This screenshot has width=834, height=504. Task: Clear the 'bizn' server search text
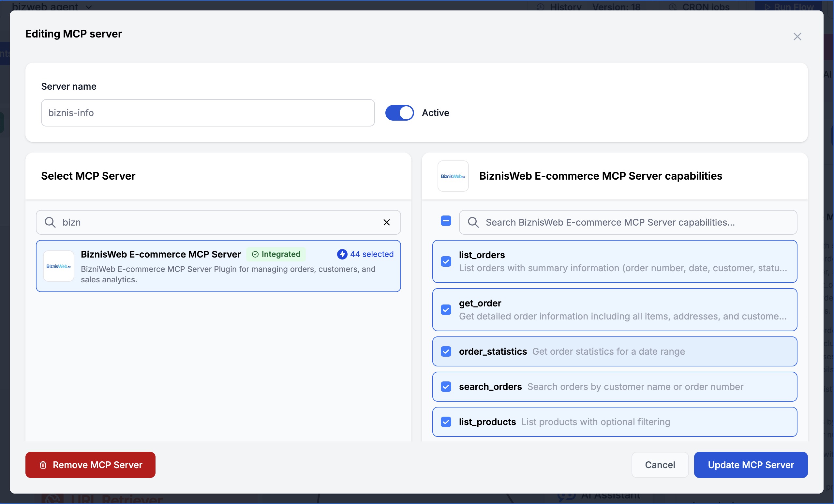point(386,222)
